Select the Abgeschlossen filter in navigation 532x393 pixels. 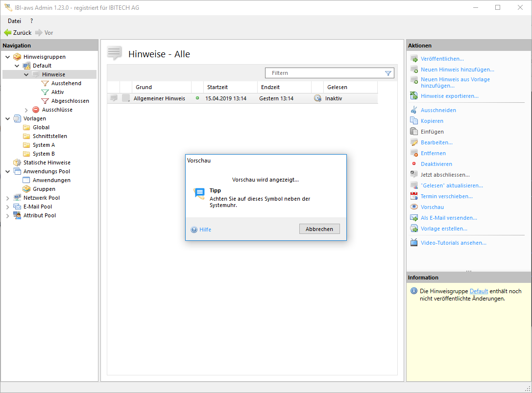70,101
